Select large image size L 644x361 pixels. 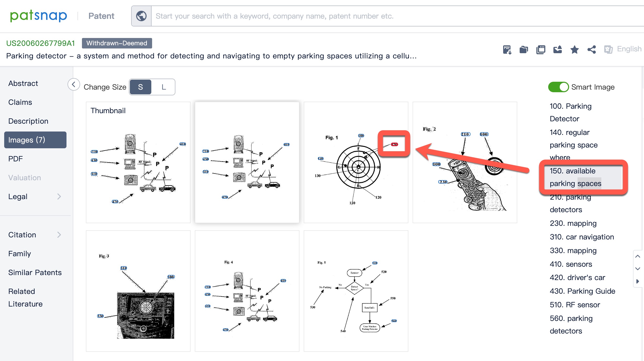(x=164, y=87)
